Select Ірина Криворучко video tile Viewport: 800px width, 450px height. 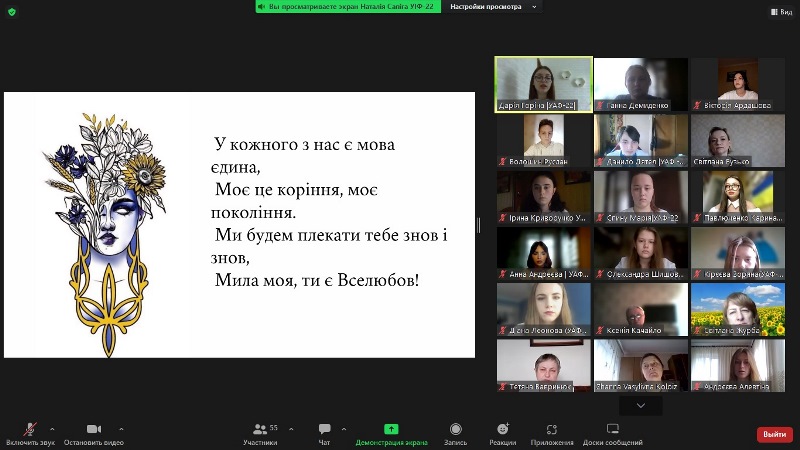[544, 197]
